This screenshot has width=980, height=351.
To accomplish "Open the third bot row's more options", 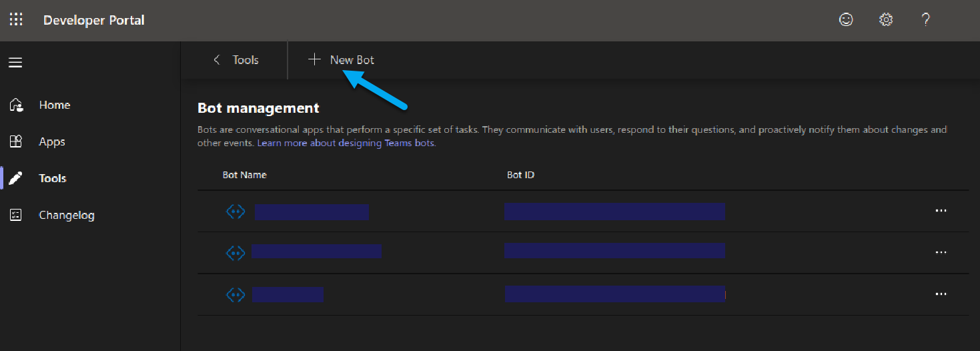I will (x=941, y=294).
